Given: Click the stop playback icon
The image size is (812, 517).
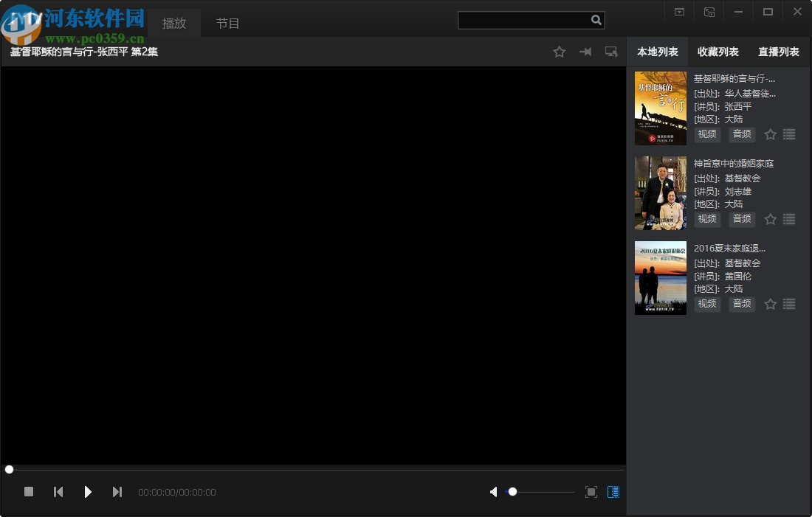Looking at the screenshot, I should tap(28, 492).
